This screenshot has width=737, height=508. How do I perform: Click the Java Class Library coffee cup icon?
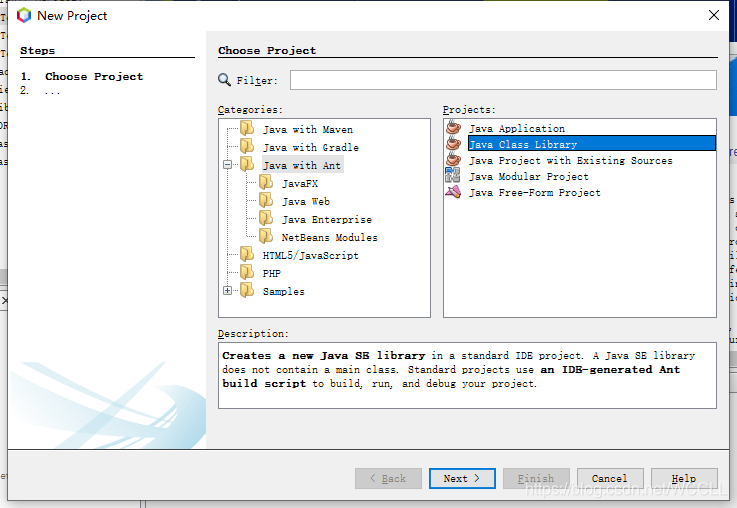click(x=454, y=143)
